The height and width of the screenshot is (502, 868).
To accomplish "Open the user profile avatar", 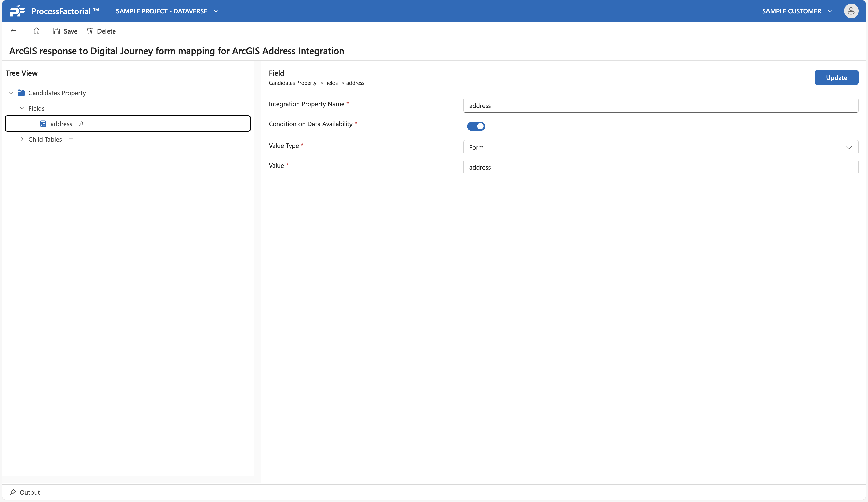I will click(x=851, y=11).
